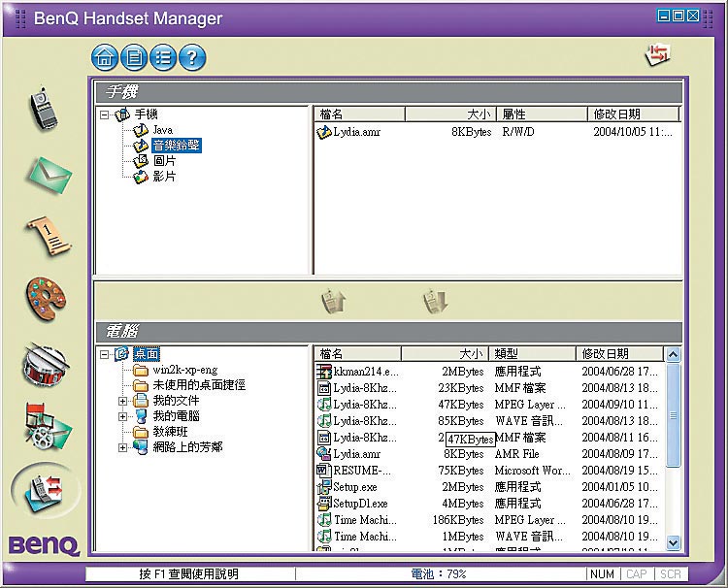Click the 電池: 79% status bar entry
728x588 pixels.
coord(439,574)
